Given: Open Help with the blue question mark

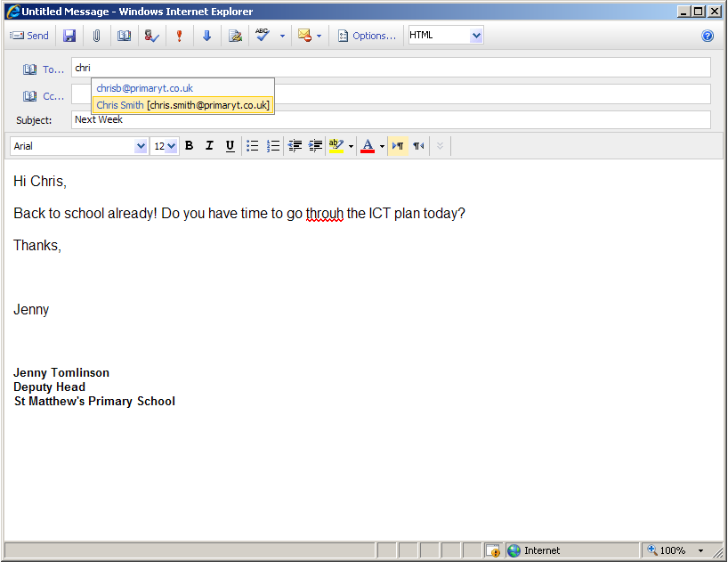Looking at the screenshot, I should tap(708, 36).
